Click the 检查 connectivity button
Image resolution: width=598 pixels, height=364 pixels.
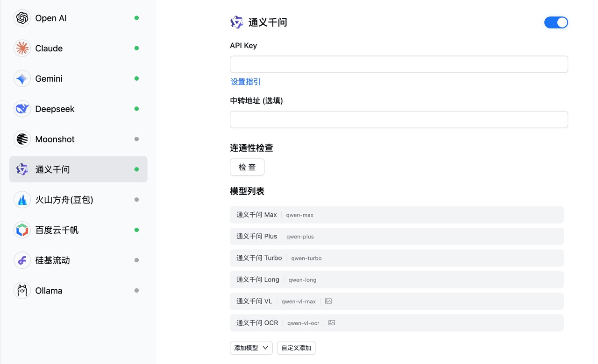(x=247, y=167)
